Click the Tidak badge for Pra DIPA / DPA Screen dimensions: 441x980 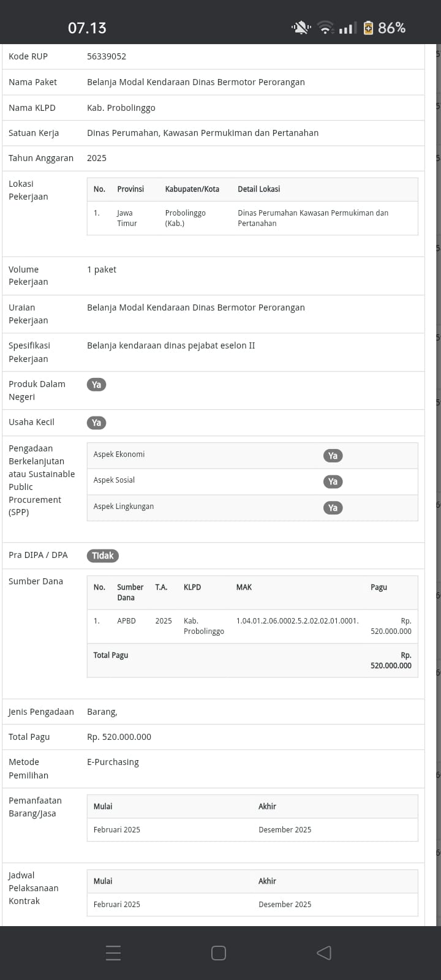(x=102, y=556)
